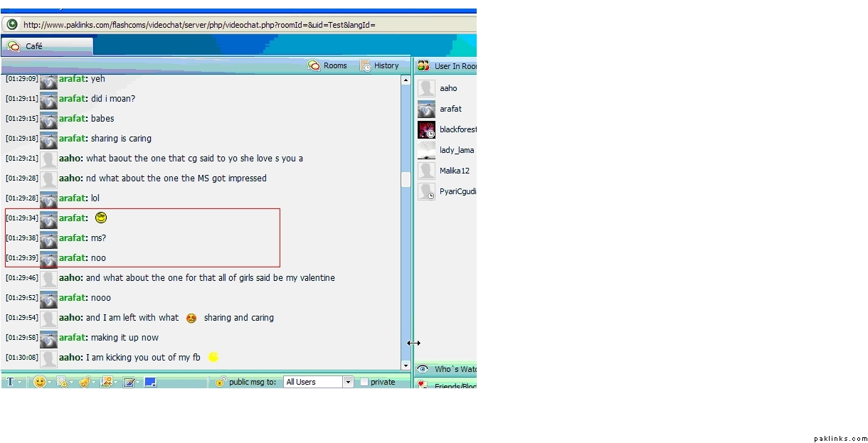Select user blackforest in the user list

[457, 129]
